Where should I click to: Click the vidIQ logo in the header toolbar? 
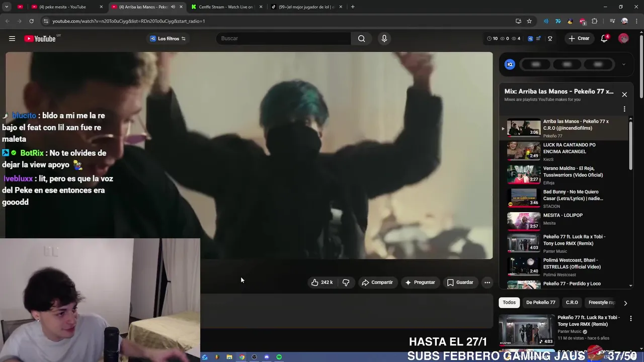click(530, 39)
